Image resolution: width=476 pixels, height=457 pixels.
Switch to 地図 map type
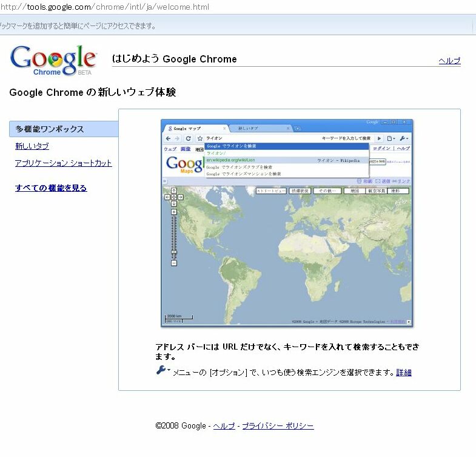[355, 191]
